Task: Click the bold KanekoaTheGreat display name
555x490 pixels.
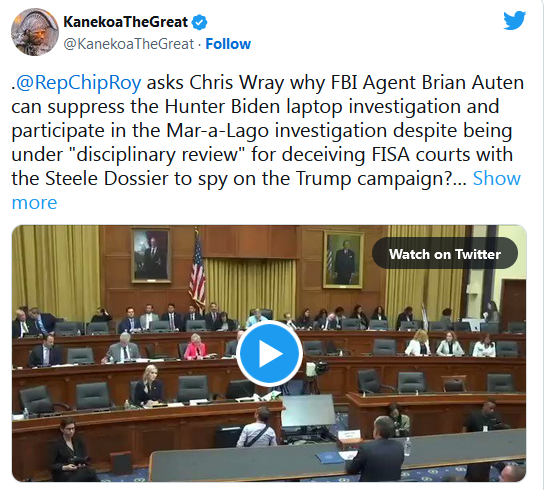Action: pyautogui.click(x=125, y=22)
